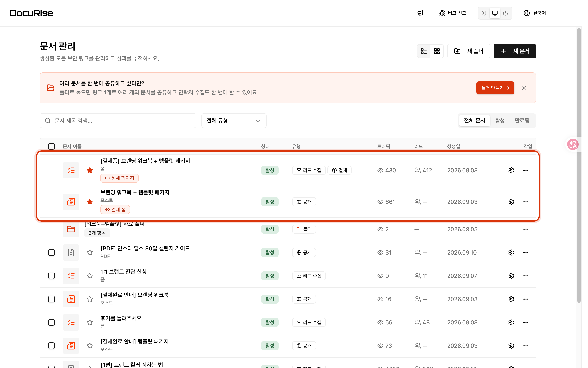Check the [결제완료 안내] 브랜딩 워크북 checkbox

pos(51,299)
